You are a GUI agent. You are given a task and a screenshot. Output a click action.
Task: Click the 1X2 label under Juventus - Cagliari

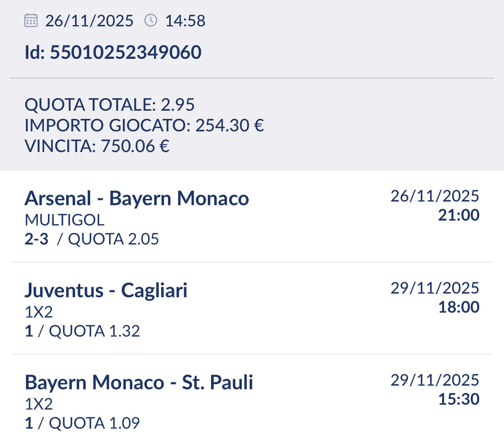pos(39,312)
